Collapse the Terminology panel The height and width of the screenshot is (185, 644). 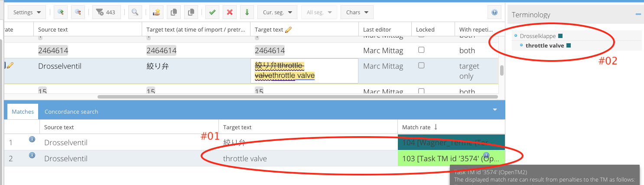click(x=638, y=15)
